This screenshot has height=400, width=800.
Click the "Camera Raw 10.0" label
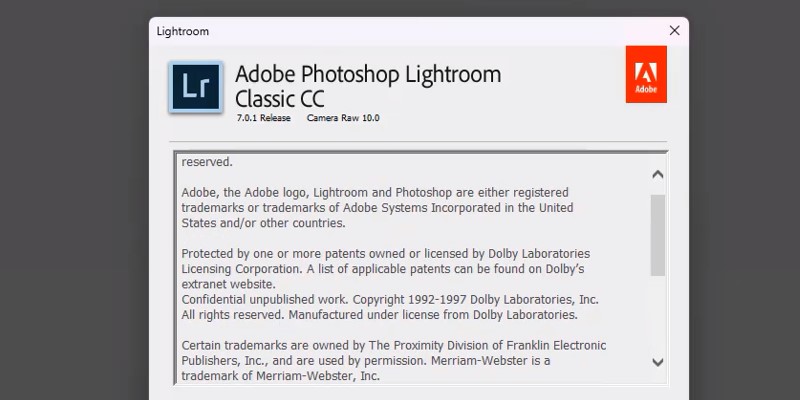pyautogui.click(x=343, y=118)
